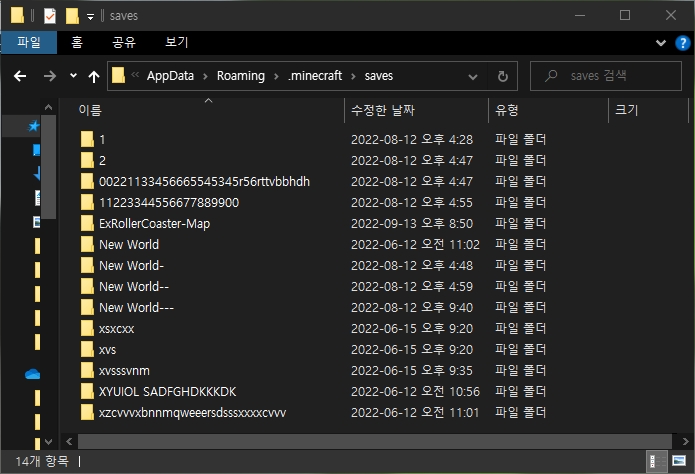Open the Help question mark icon
This screenshot has width=695, height=474.
[x=683, y=43]
